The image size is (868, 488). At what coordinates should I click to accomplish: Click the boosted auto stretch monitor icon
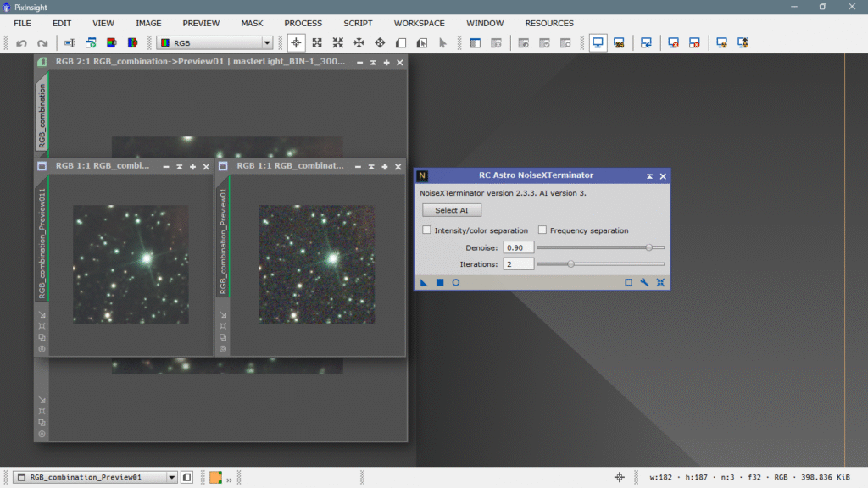click(743, 43)
